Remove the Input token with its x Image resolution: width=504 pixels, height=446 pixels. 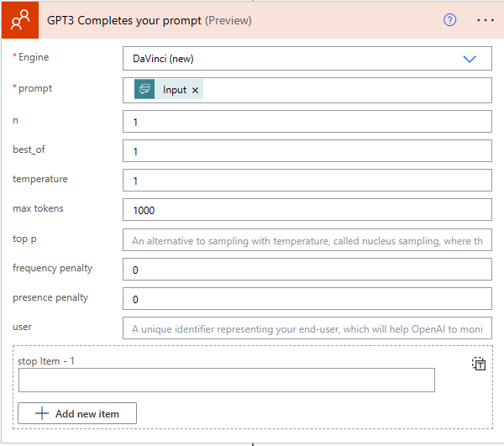coord(196,90)
